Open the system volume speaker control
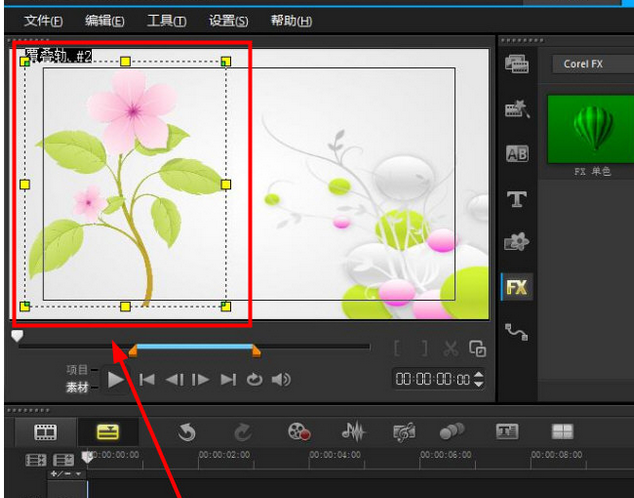This screenshot has width=634, height=498. (x=281, y=380)
